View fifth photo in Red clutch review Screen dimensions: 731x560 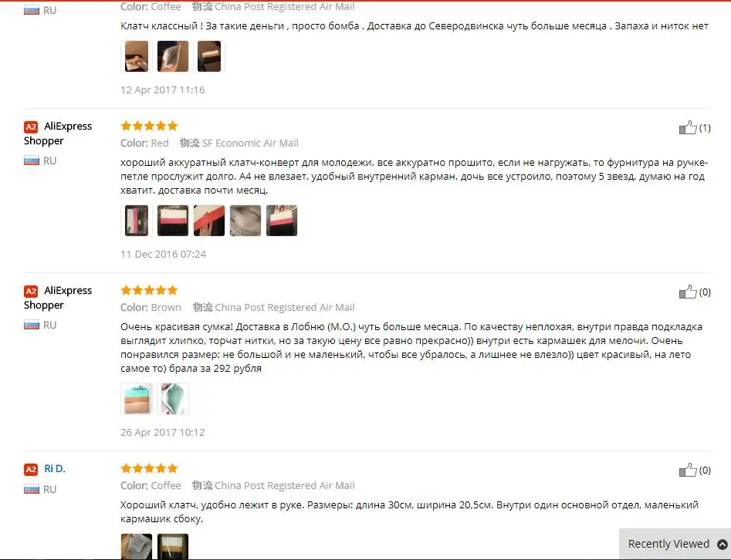click(282, 221)
